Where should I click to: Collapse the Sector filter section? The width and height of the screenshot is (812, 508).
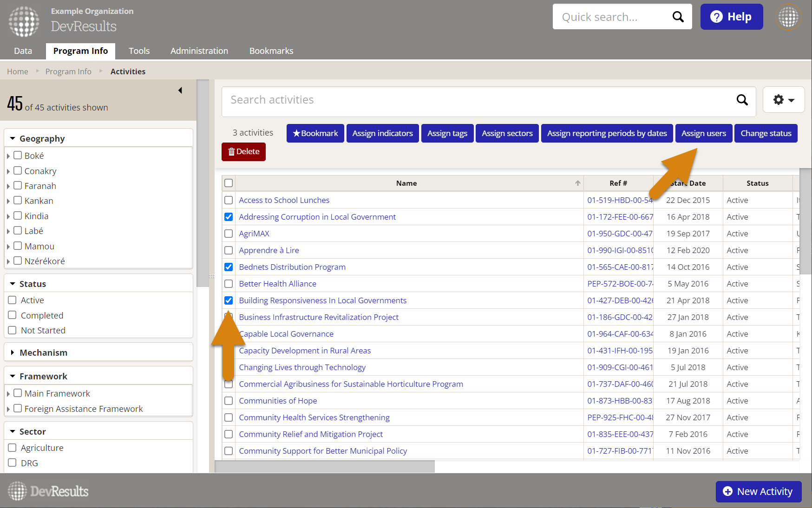pos(13,431)
